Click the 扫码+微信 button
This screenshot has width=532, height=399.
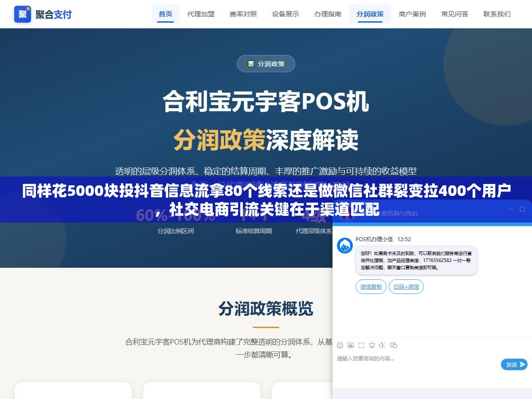(407, 287)
